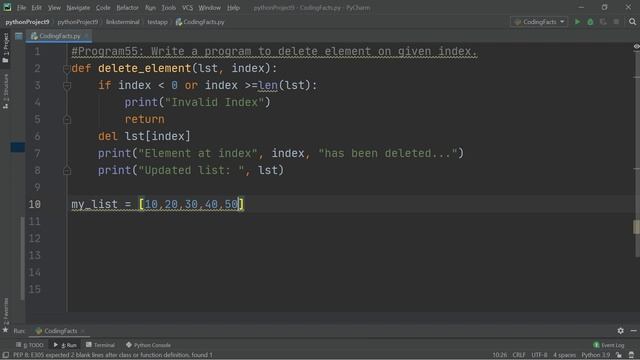Image resolution: width=640 pixels, height=360 pixels.
Task: Open the Python 3.9 interpreter selector
Action: 596,355
